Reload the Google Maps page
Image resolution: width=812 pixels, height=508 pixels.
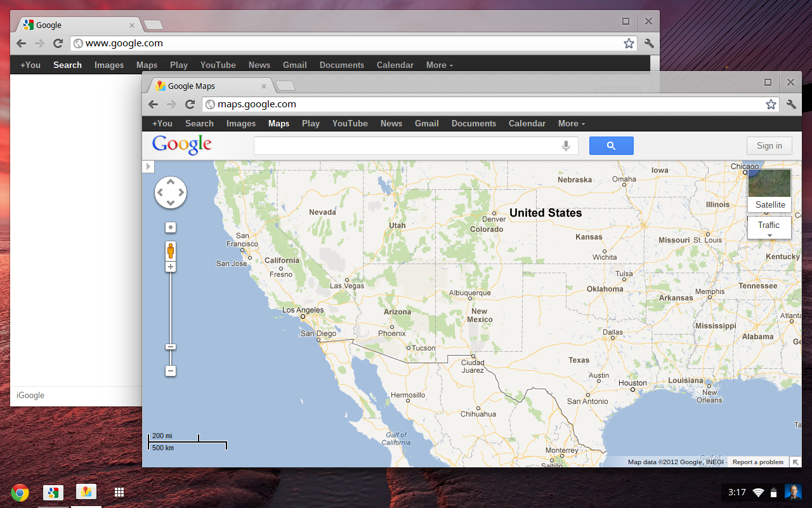pyautogui.click(x=190, y=104)
